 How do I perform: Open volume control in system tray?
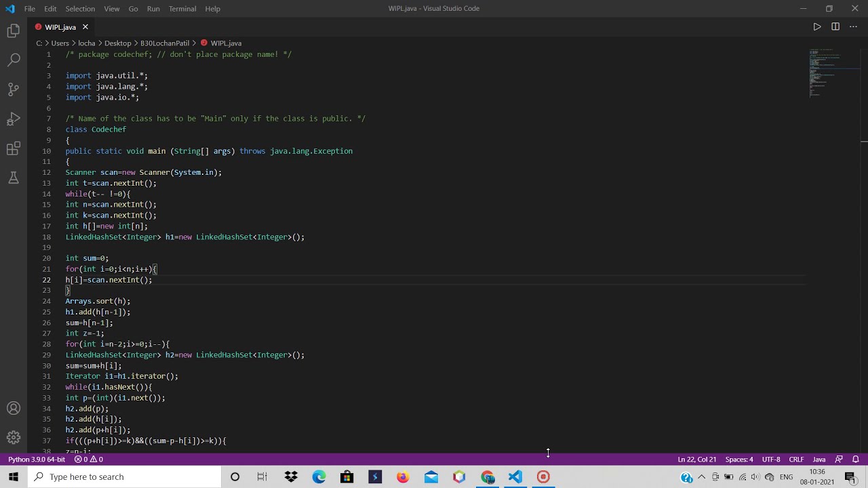tap(755, 477)
